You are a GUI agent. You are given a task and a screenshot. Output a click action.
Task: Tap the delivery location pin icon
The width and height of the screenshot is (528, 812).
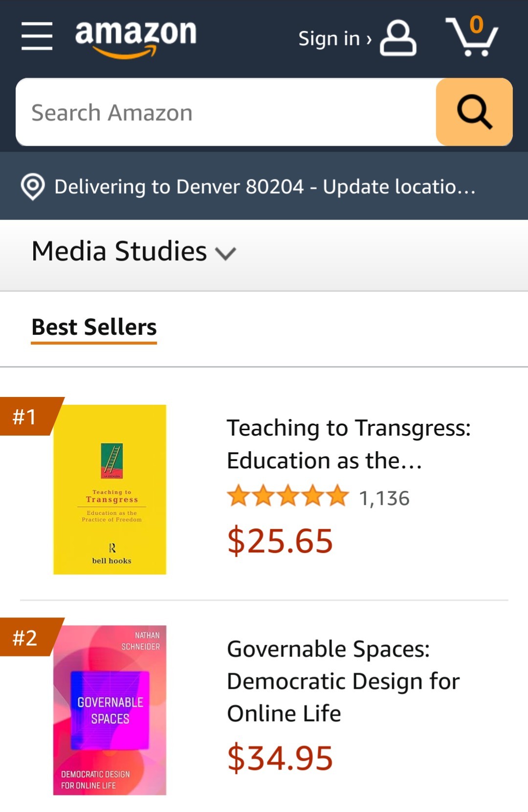click(x=33, y=187)
